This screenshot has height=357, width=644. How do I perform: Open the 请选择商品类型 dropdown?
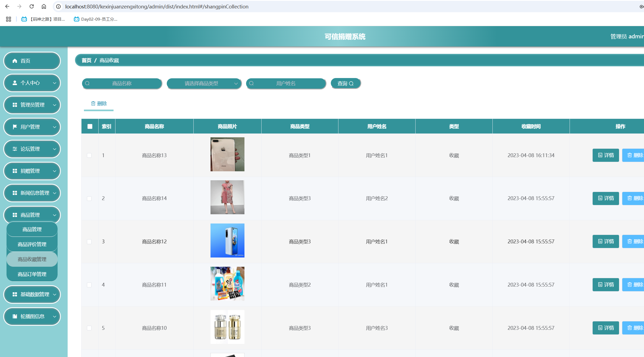click(x=204, y=83)
